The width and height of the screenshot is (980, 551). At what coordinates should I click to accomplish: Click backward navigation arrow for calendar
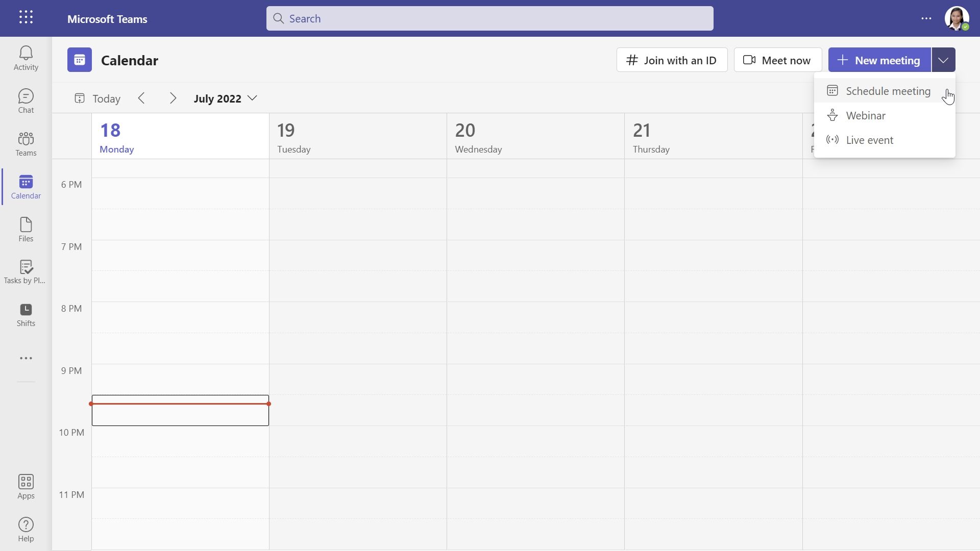coord(141,99)
